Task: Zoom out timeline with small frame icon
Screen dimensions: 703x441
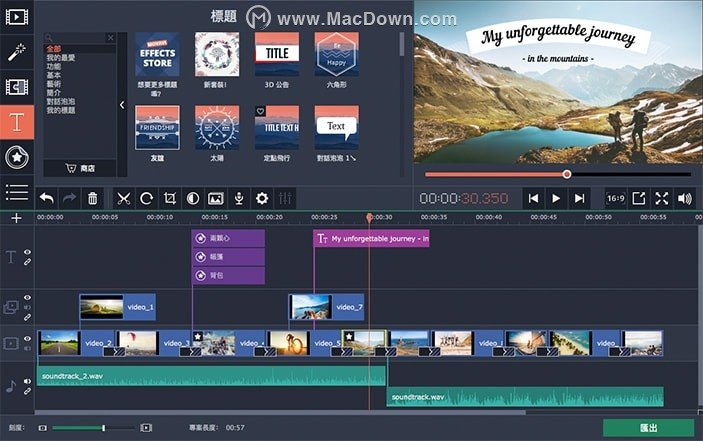Action: [43, 428]
